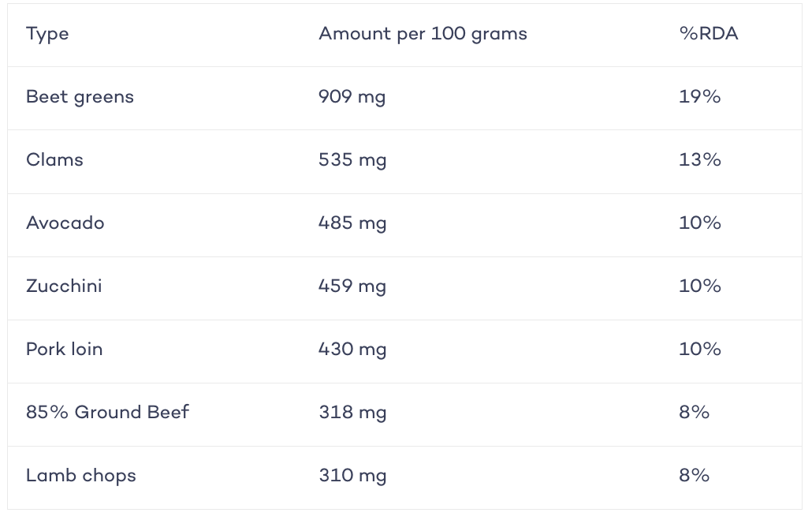Click the Amount per 100 grams header
This screenshot has height=520, width=812.
423,34
